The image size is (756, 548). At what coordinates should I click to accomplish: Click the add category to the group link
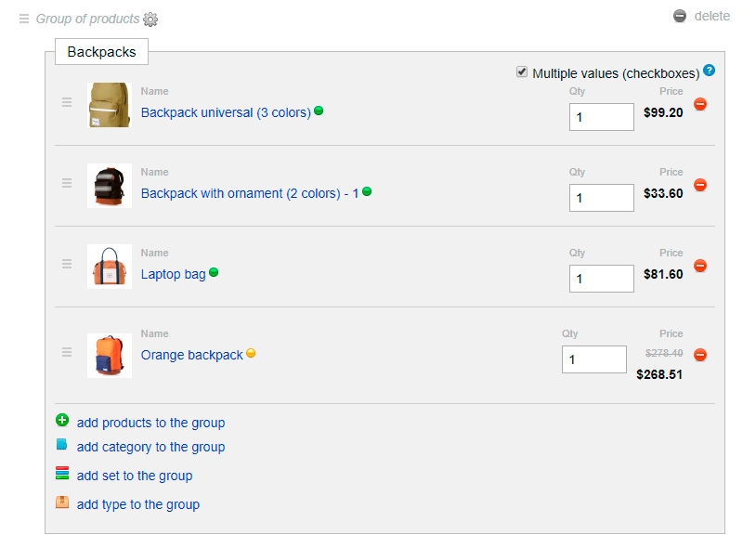click(x=150, y=447)
